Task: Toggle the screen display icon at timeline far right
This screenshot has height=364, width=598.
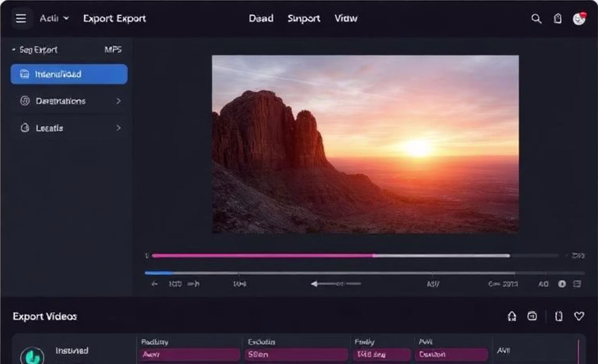Action: click(578, 284)
